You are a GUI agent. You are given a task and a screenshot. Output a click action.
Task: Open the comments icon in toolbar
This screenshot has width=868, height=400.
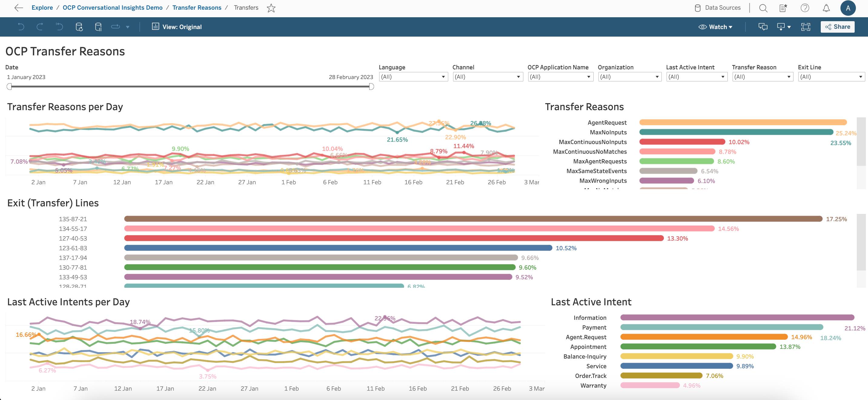point(763,27)
